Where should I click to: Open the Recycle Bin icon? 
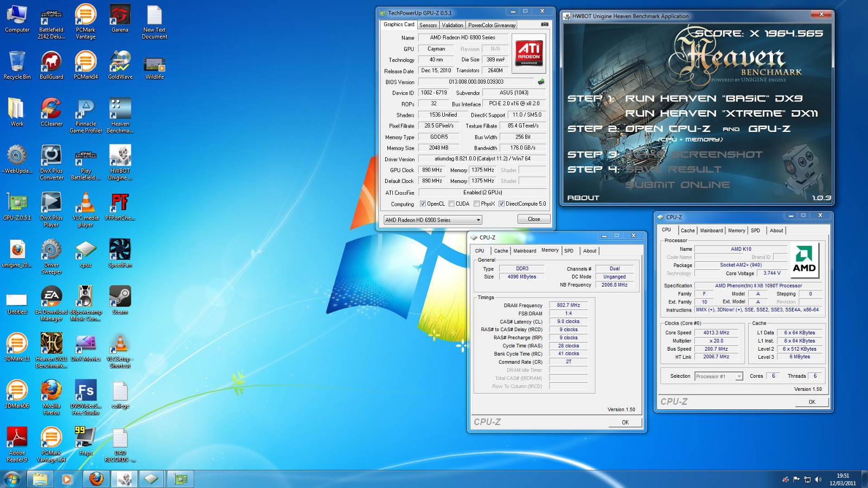pos(17,66)
